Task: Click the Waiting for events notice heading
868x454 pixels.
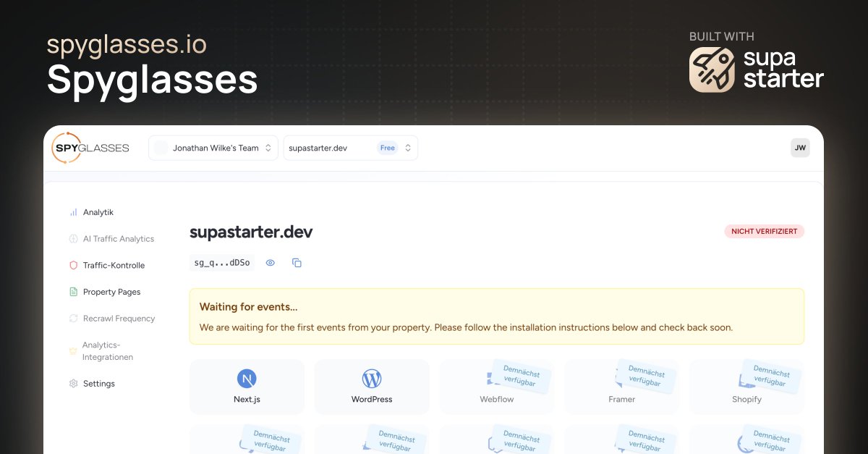Action: (249, 307)
